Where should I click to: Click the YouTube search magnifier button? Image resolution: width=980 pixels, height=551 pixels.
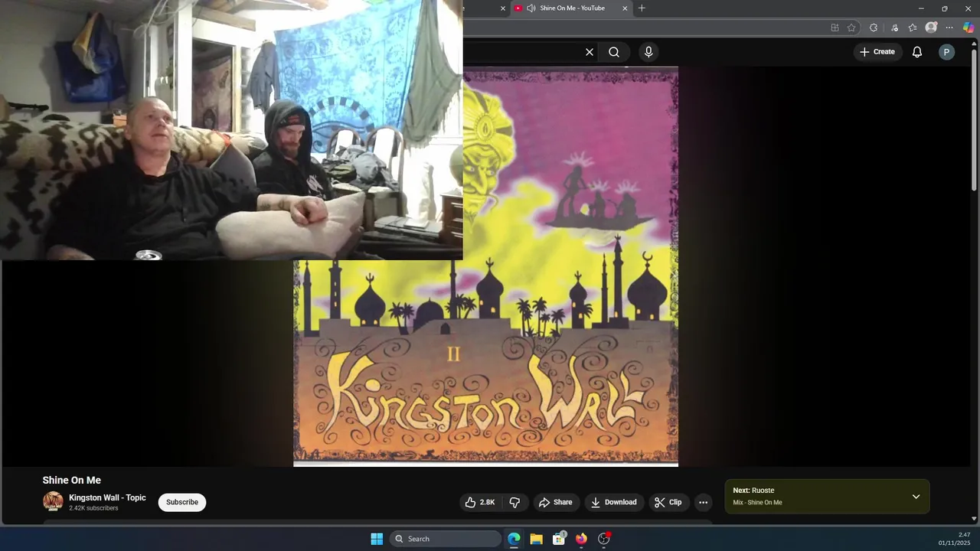tap(614, 52)
